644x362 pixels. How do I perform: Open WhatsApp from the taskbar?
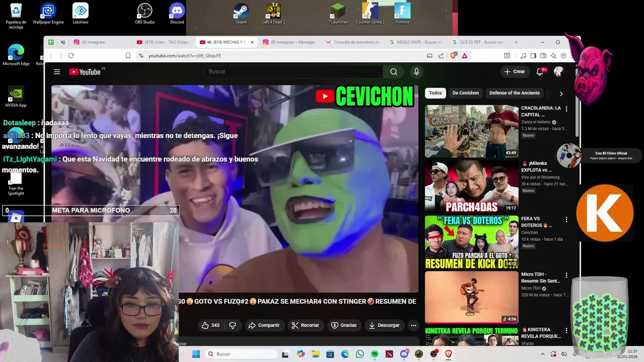click(360, 354)
